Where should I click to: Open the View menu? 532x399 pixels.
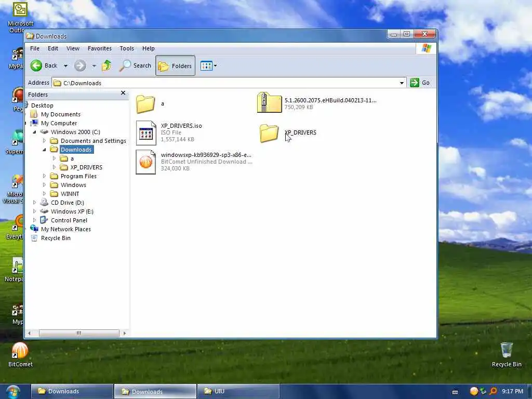point(73,48)
